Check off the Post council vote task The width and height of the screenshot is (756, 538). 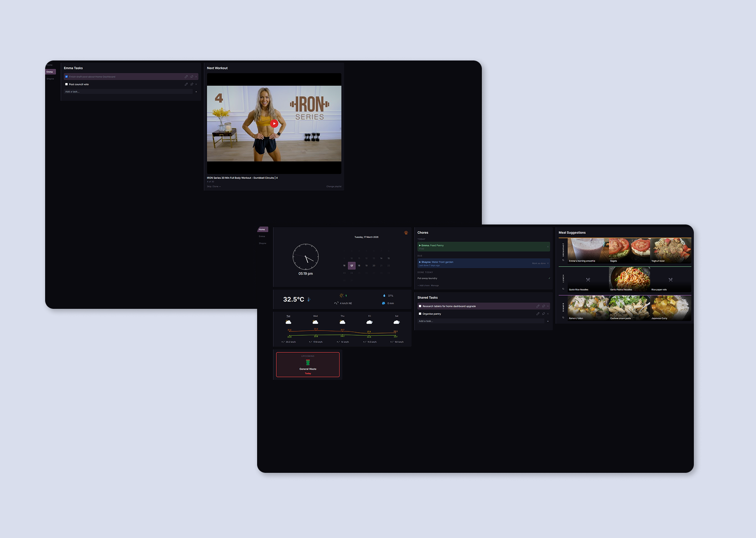click(66, 84)
